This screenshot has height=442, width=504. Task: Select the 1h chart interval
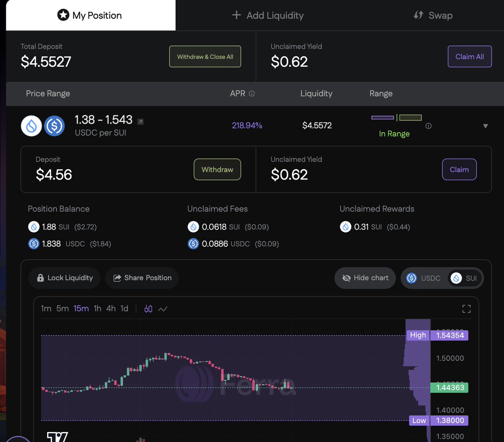click(x=97, y=309)
